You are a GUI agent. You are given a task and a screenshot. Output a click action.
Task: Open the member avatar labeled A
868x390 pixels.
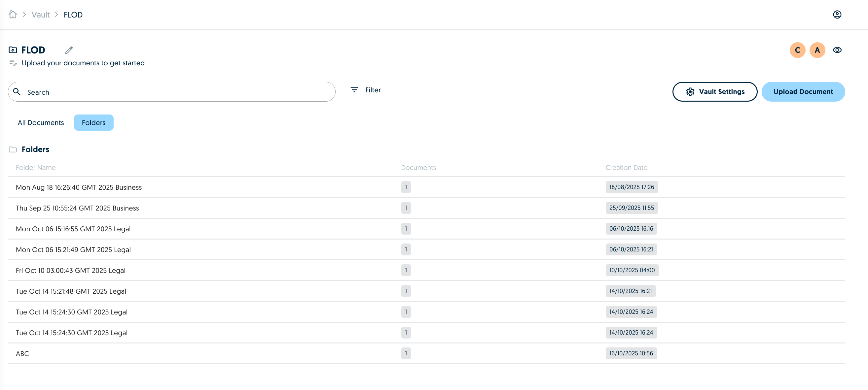817,50
